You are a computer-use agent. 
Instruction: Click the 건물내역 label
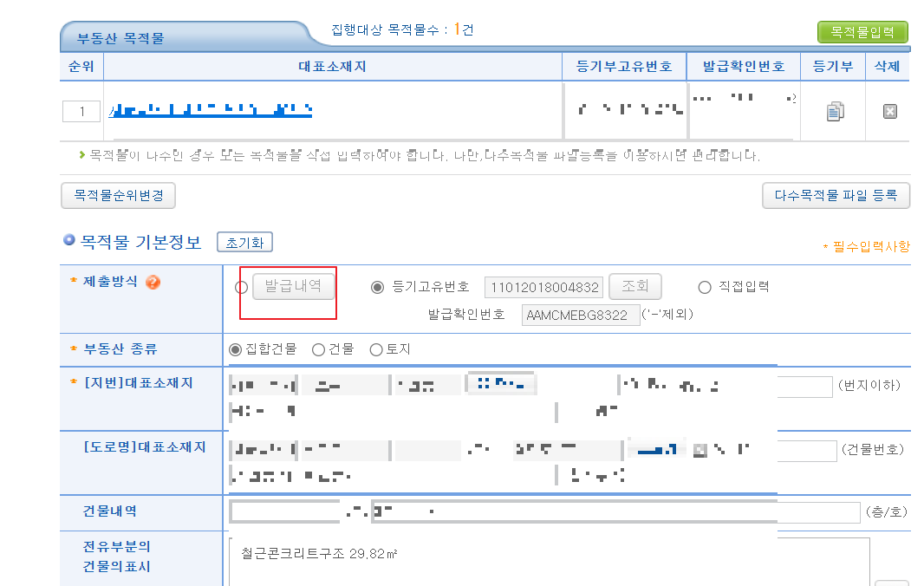point(109,511)
